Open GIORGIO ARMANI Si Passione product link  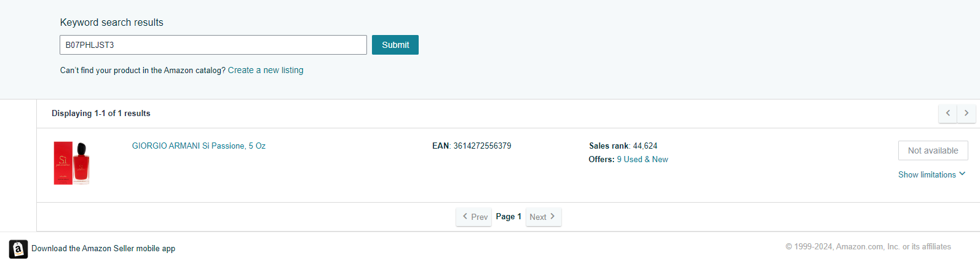pyautogui.click(x=199, y=146)
